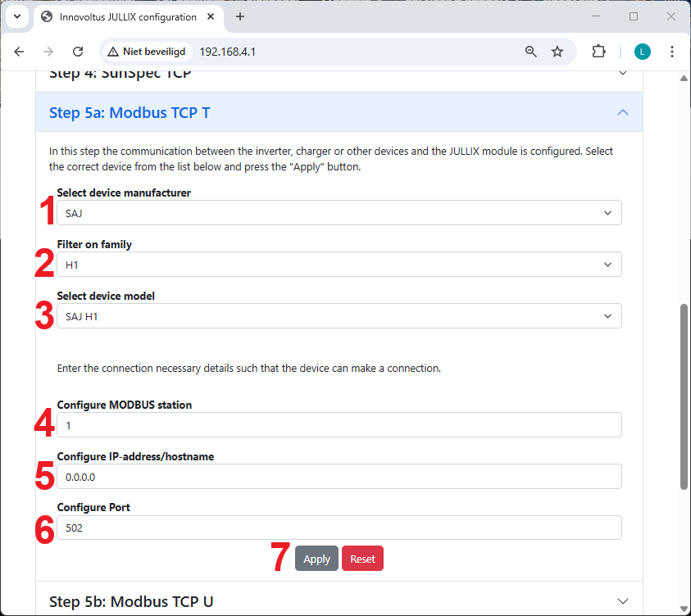Open a new browser tab
Viewport: 691px width, 616px height.
click(x=240, y=16)
